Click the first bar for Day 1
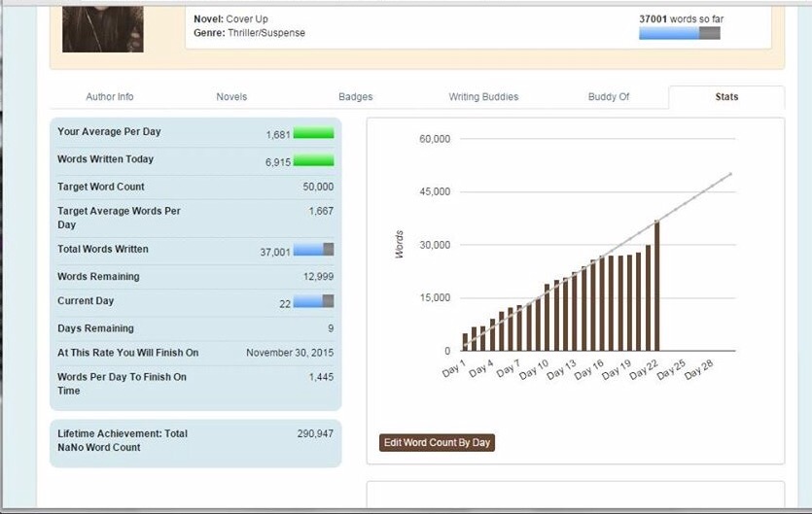This screenshot has width=812, height=514. (465, 342)
